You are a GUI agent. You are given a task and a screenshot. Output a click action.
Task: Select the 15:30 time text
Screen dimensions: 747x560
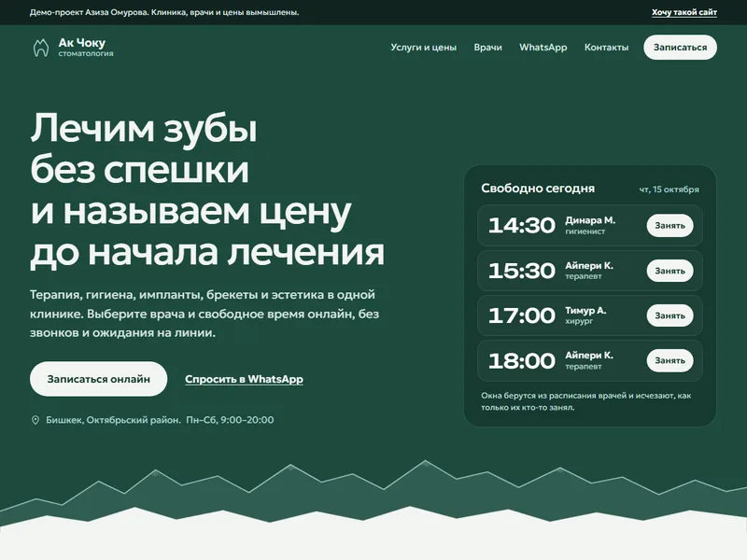522,271
